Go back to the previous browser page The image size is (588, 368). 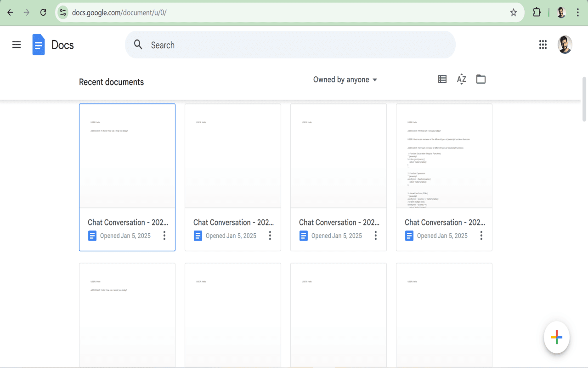point(10,12)
